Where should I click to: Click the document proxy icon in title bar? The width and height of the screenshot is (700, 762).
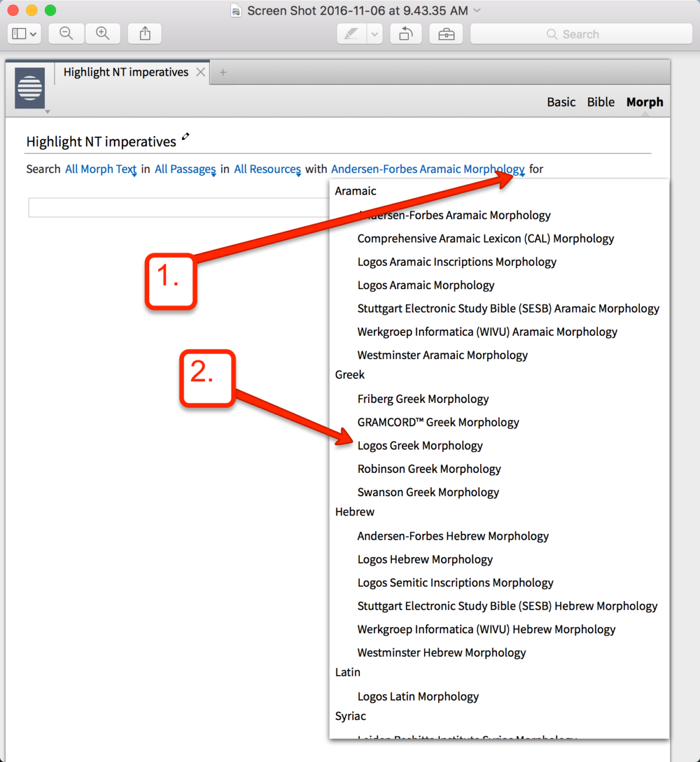tap(236, 10)
